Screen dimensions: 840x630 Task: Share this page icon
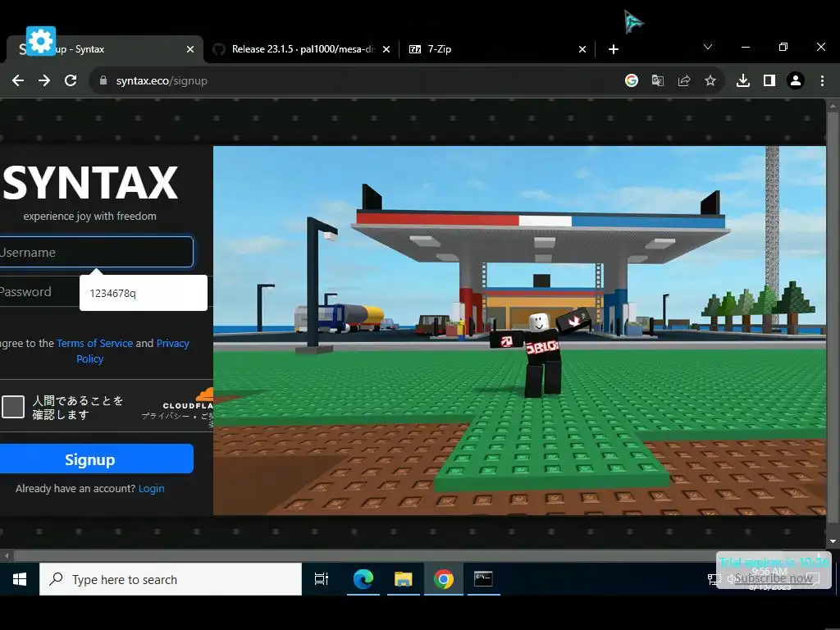tap(684, 81)
